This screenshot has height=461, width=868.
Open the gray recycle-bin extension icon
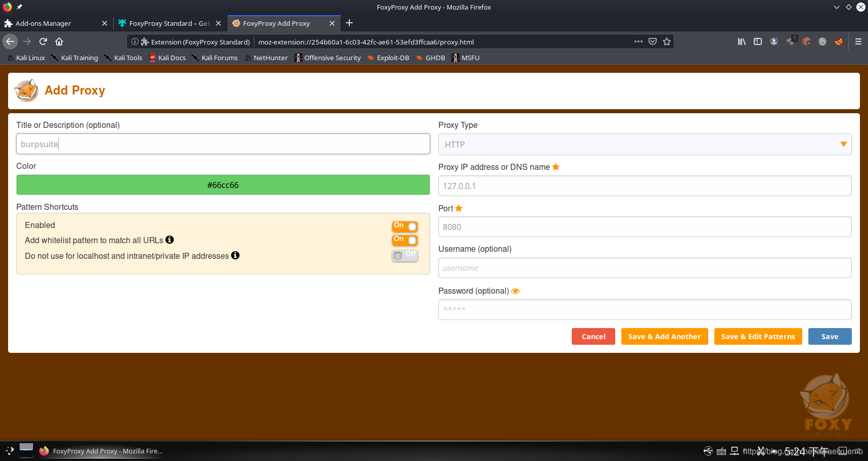point(823,41)
